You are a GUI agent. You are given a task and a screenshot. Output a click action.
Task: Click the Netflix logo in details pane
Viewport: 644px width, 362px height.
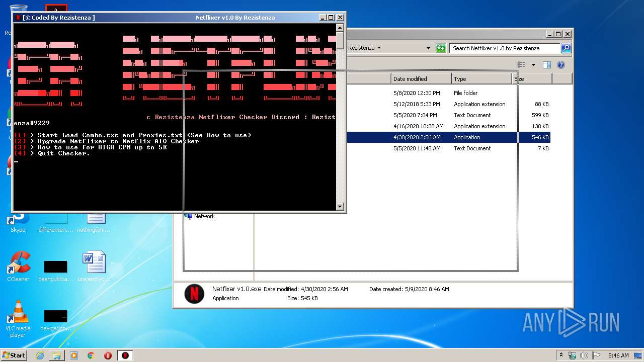pos(194,294)
